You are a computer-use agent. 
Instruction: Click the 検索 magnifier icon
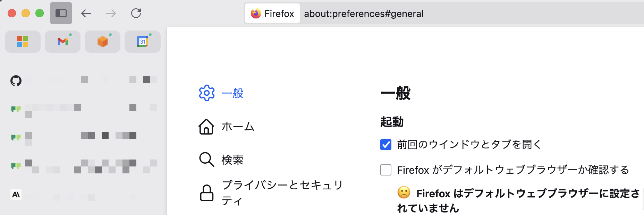[x=206, y=160]
